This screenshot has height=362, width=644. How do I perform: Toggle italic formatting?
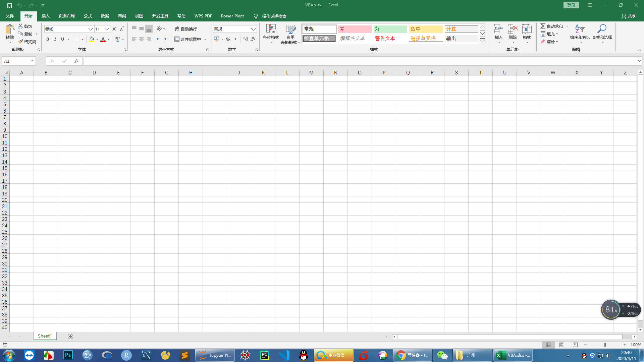55,39
